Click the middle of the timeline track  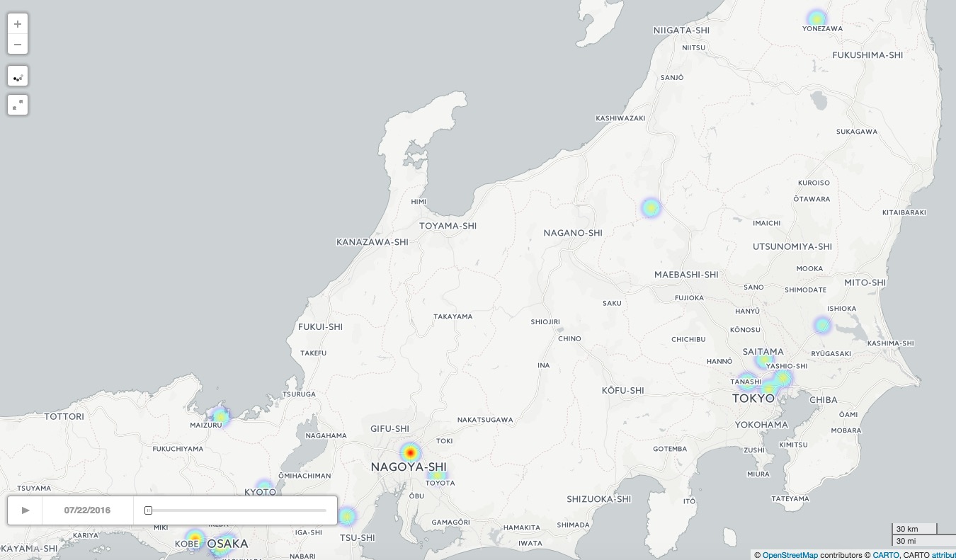pos(237,510)
